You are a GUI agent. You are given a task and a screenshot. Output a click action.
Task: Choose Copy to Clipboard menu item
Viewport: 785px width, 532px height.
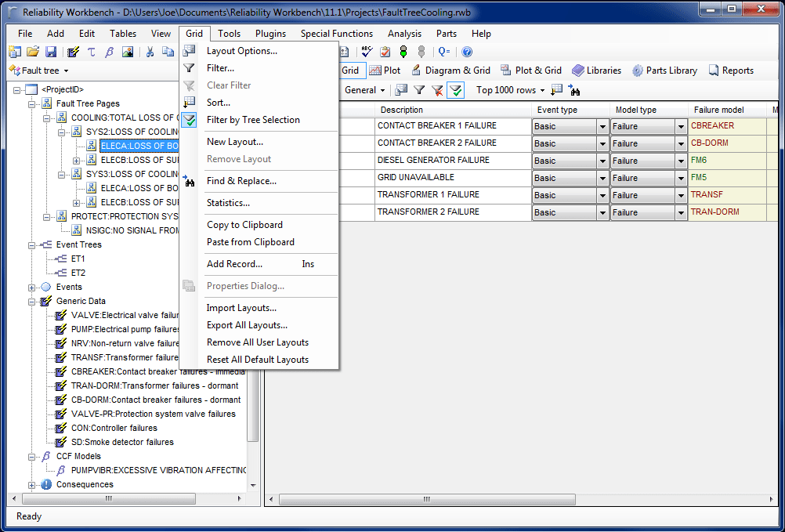[259, 225]
